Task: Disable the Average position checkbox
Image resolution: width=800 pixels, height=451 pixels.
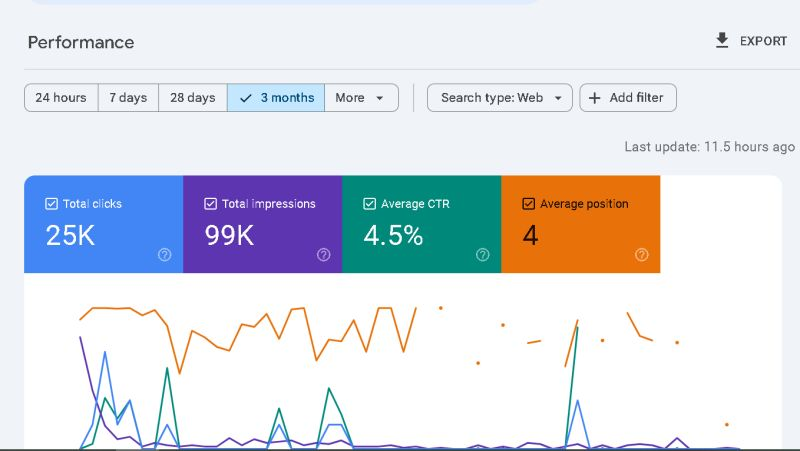Action: (x=528, y=204)
